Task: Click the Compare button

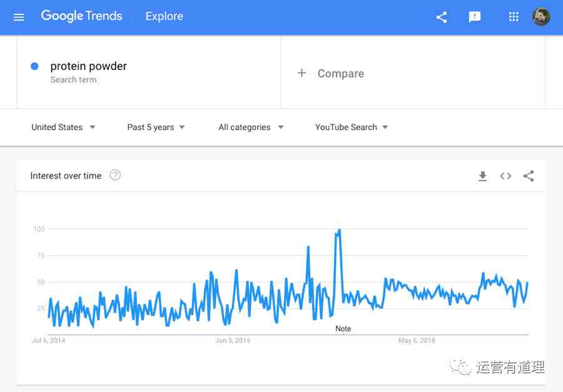Action: (x=331, y=73)
